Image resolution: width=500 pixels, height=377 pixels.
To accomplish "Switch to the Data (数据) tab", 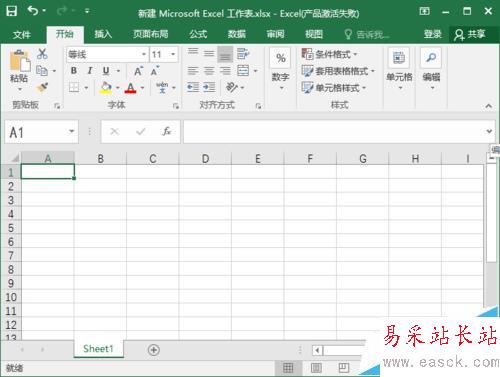I will click(x=237, y=34).
